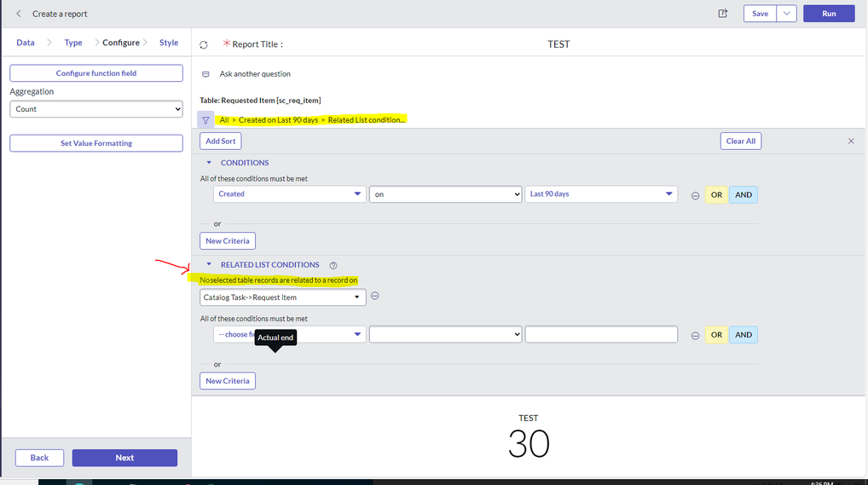Viewport: 868px width, 485px height.
Task: Click the 30 count value
Action: coord(529,443)
